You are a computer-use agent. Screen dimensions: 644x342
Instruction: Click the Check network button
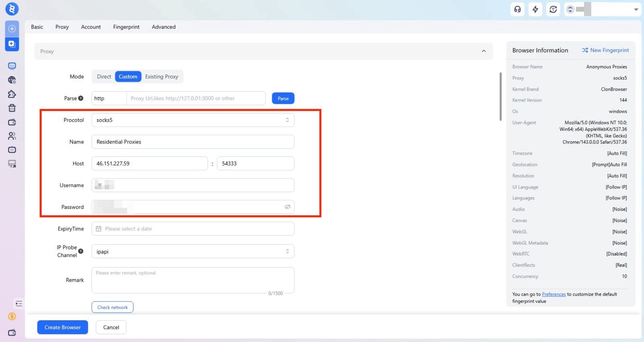112,307
